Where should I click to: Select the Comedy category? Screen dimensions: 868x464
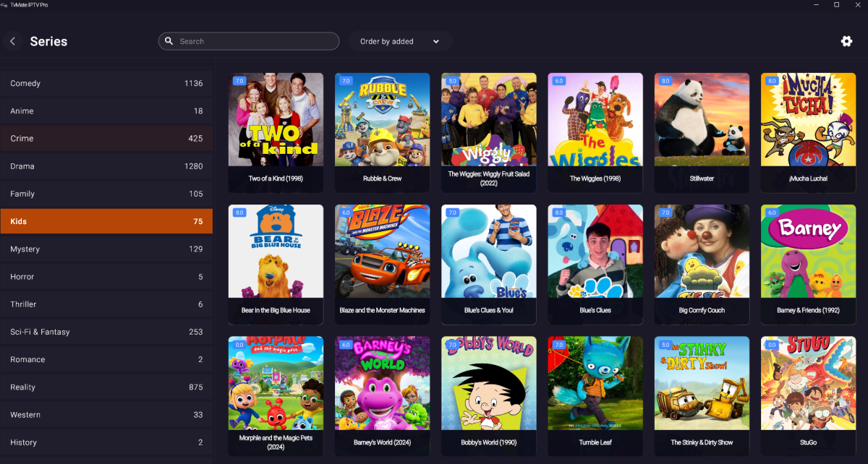click(106, 83)
